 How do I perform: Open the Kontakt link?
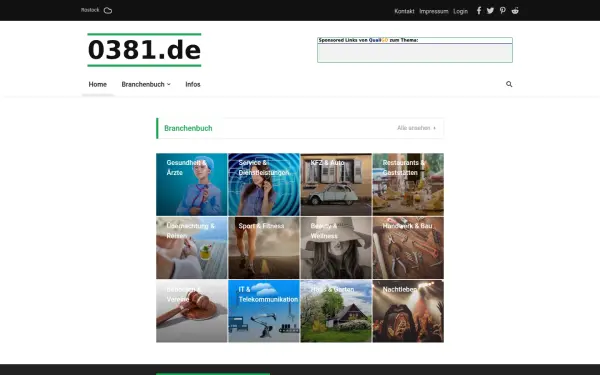pos(404,11)
